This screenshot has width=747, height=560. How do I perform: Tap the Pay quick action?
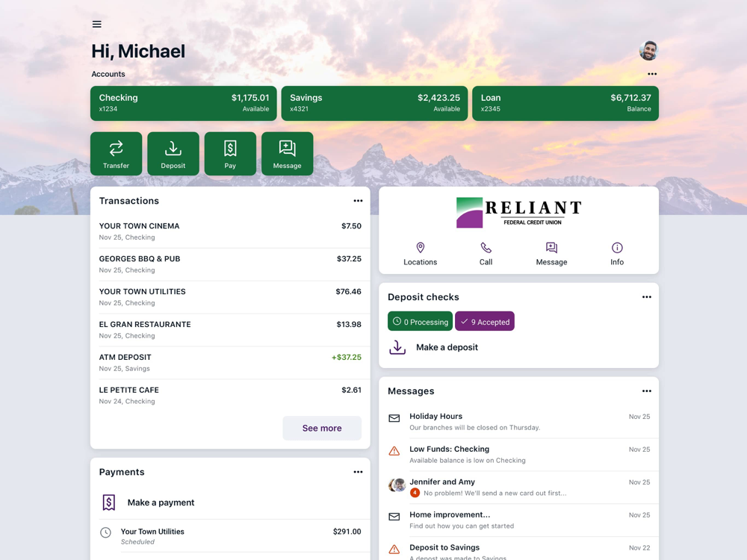[x=230, y=154]
